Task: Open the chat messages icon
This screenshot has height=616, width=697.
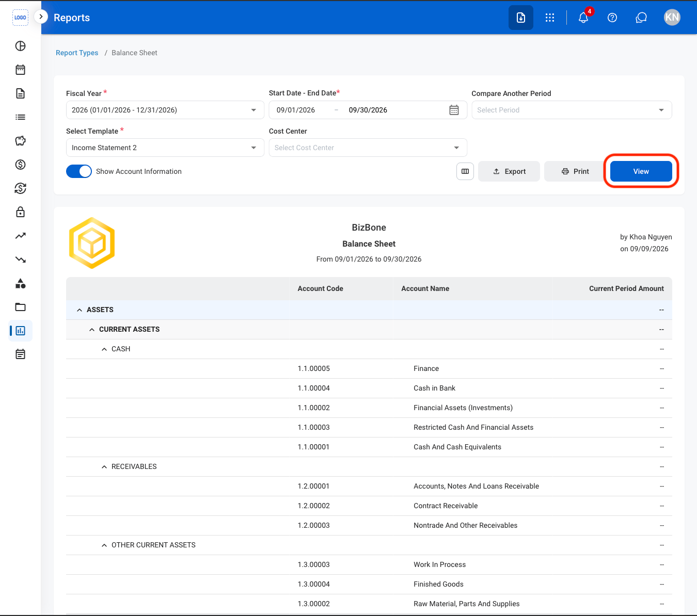Action: (641, 18)
